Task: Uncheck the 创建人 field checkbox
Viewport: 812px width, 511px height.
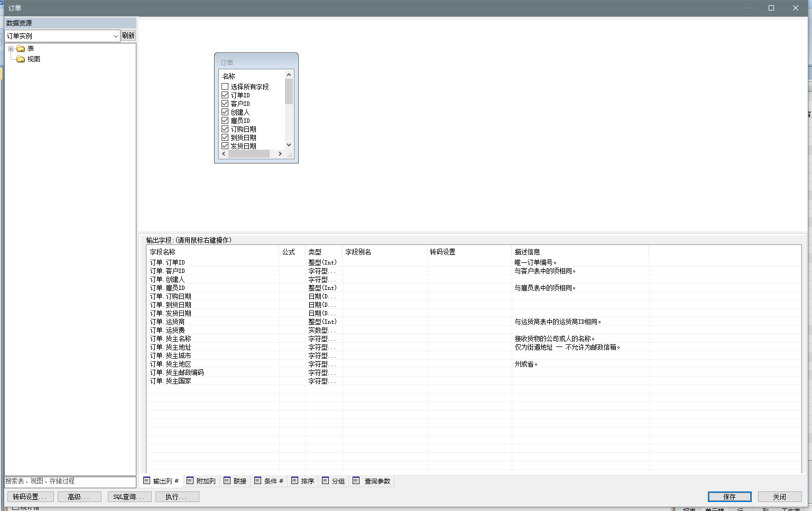Action: tap(225, 112)
